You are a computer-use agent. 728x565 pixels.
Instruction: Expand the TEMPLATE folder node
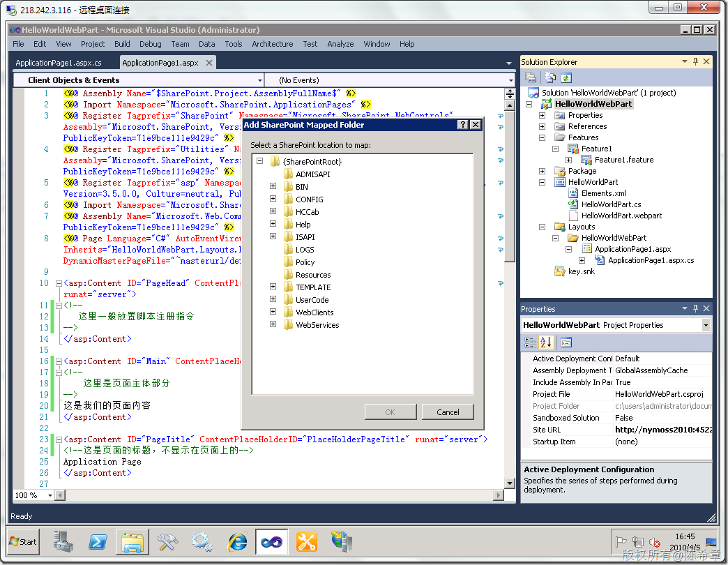point(273,287)
